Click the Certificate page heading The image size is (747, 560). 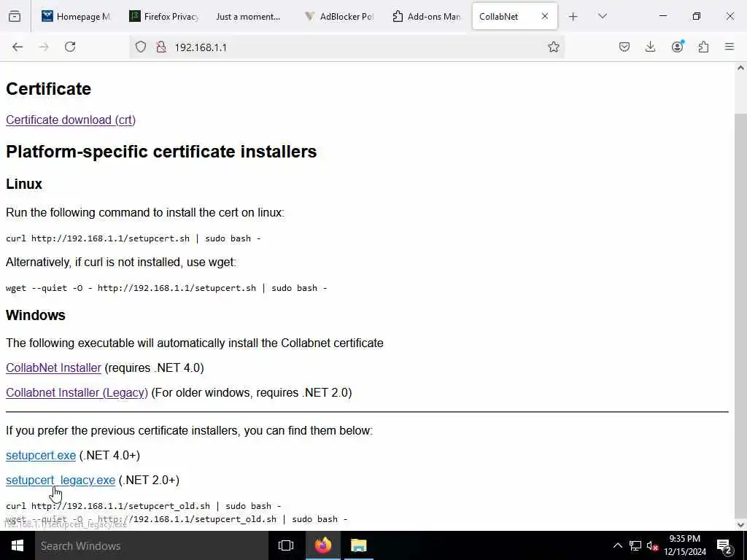coord(49,89)
